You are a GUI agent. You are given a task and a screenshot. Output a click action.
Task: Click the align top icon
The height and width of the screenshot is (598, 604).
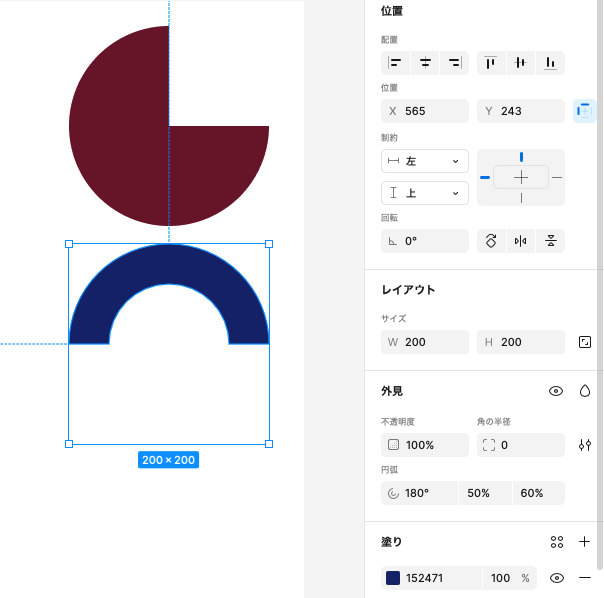(491, 63)
